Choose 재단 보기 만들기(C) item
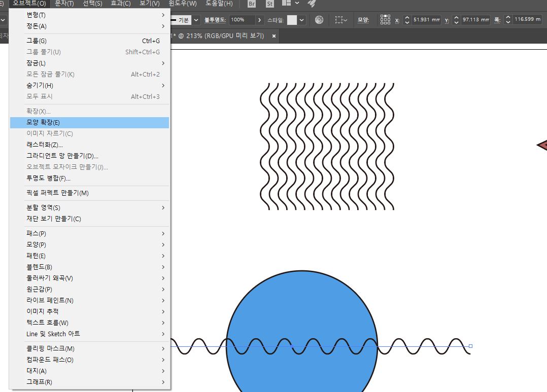547x392 pixels. 90,219
